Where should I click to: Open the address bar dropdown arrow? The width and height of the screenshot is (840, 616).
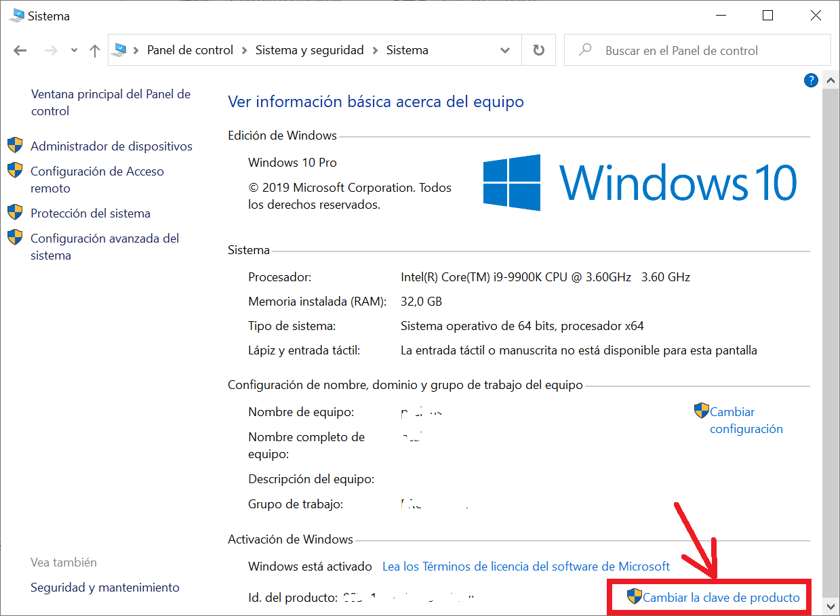[x=504, y=49]
